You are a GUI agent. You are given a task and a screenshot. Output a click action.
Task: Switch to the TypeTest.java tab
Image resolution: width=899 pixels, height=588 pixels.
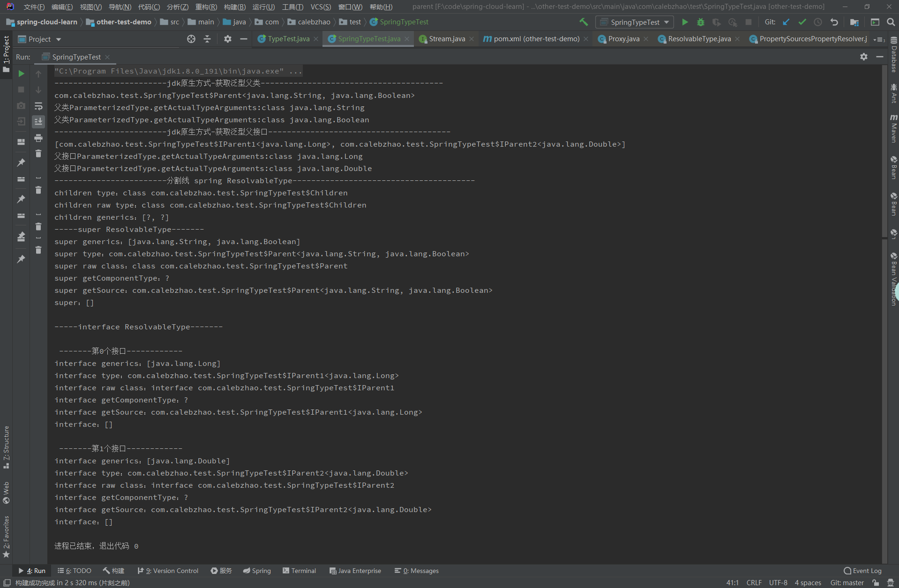click(x=288, y=39)
